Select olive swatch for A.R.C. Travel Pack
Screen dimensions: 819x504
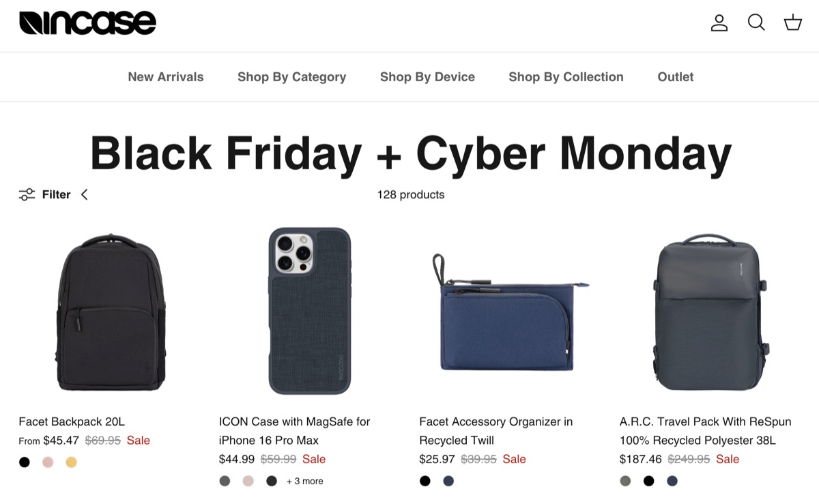coord(625,481)
